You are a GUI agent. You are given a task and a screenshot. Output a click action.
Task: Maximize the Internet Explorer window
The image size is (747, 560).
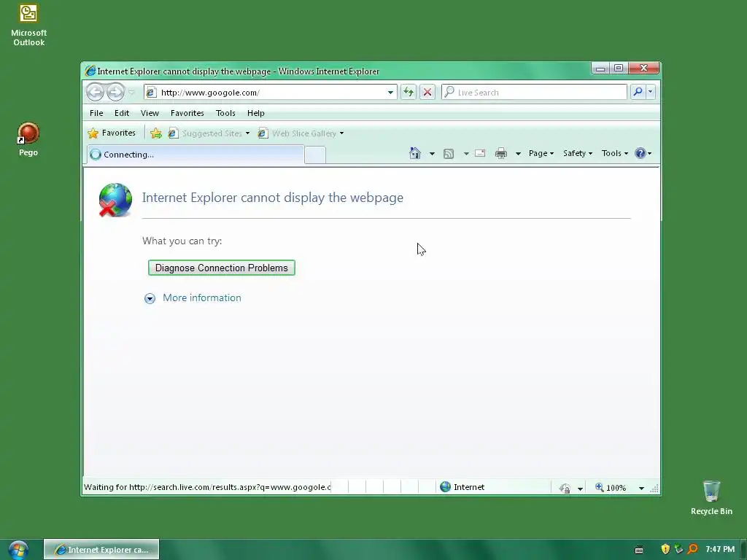[x=619, y=68]
